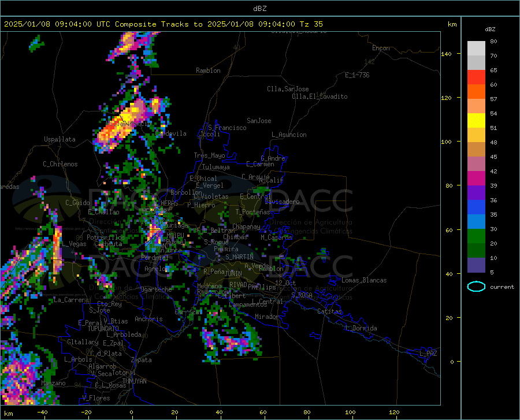Click the 57 dBZ salmon legend swatch
This screenshot has height=420, width=520.
[x=476, y=106]
